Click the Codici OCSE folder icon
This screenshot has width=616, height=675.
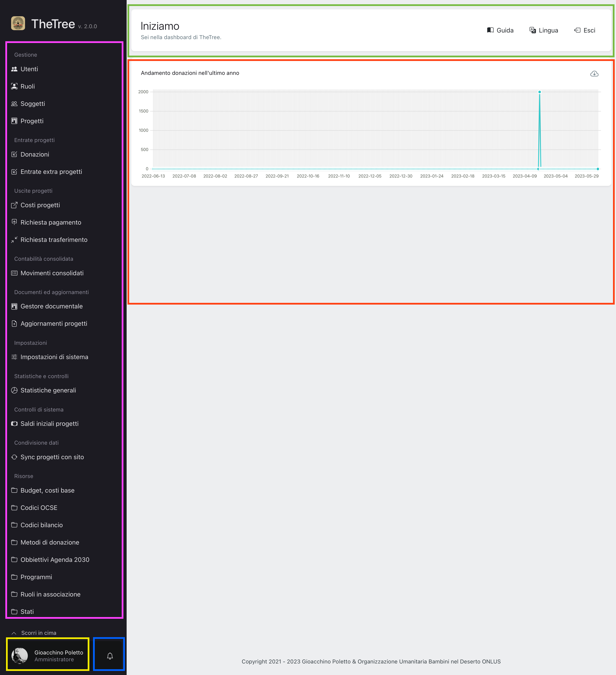pos(14,508)
